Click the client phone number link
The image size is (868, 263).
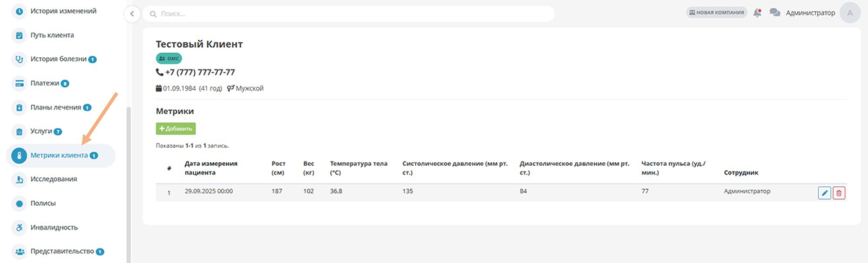200,72
